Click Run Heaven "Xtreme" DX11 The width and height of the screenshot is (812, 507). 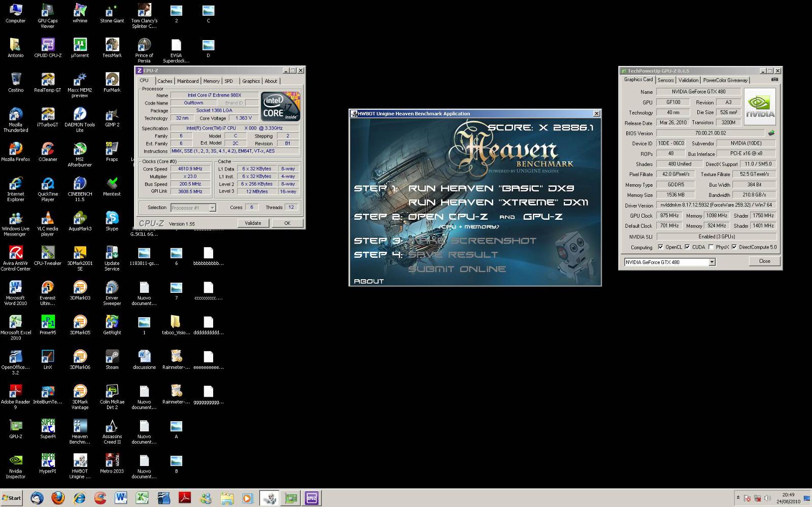498,202
